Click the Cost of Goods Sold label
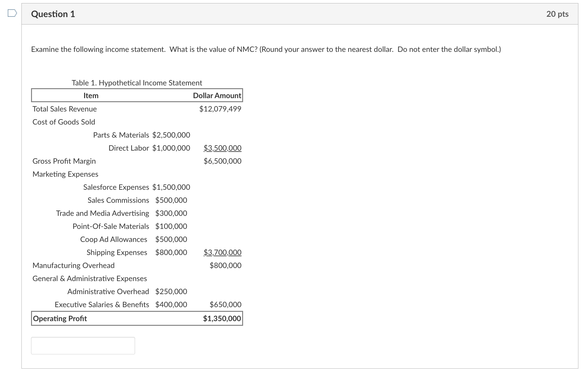This screenshot has width=588, height=382. pos(64,122)
